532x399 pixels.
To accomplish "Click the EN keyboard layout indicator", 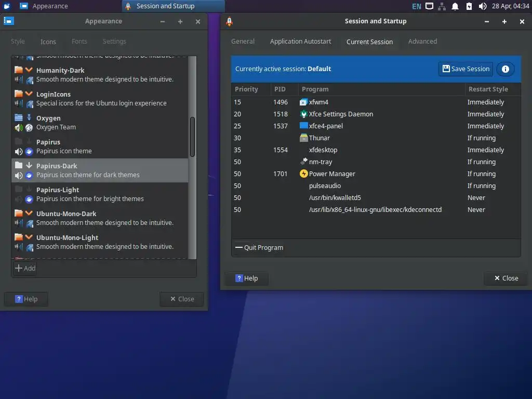I will pos(416,6).
